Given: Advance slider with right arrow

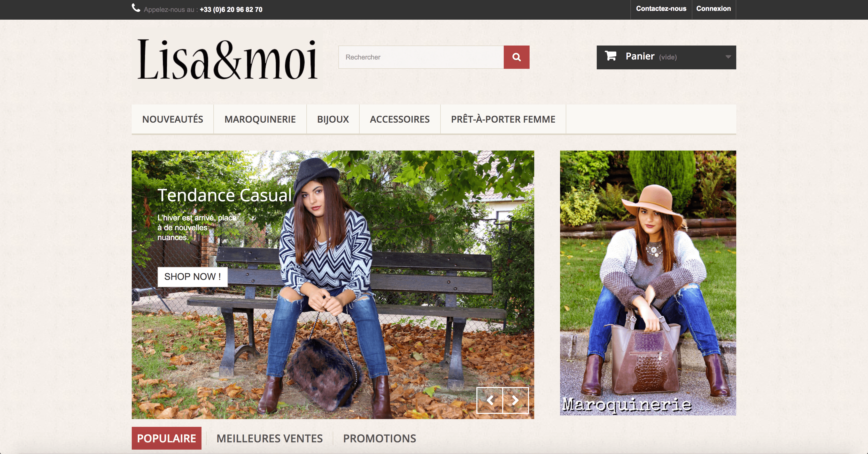Looking at the screenshot, I should pyautogui.click(x=516, y=400).
